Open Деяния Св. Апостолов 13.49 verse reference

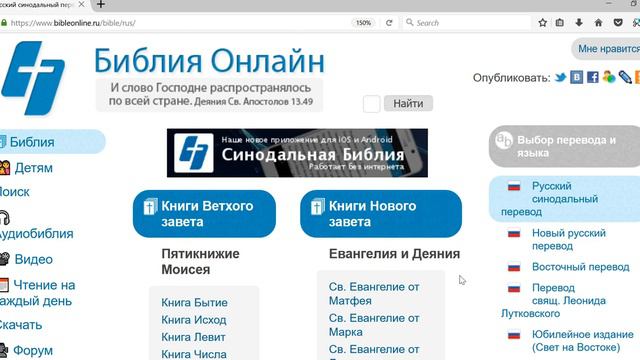(253, 102)
